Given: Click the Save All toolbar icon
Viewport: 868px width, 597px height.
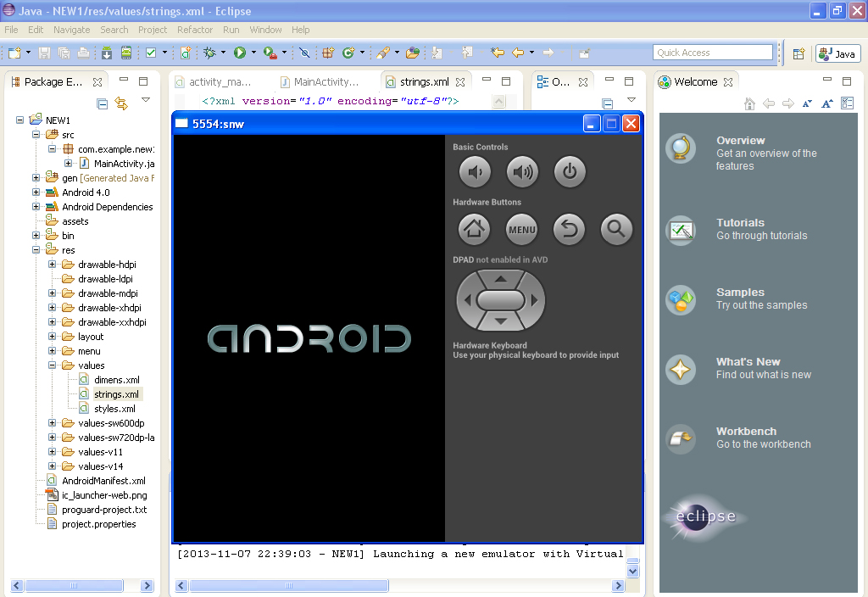Looking at the screenshot, I should tap(64, 53).
